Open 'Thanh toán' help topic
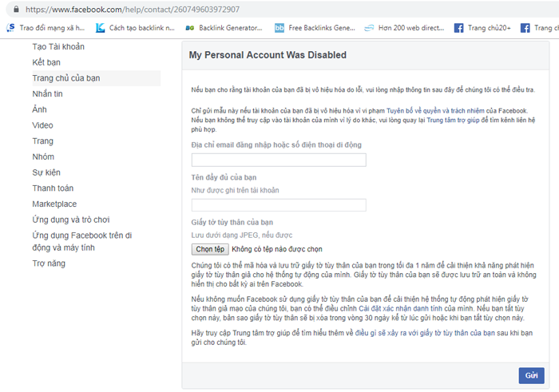This screenshot has height=392, width=559. coord(53,188)
